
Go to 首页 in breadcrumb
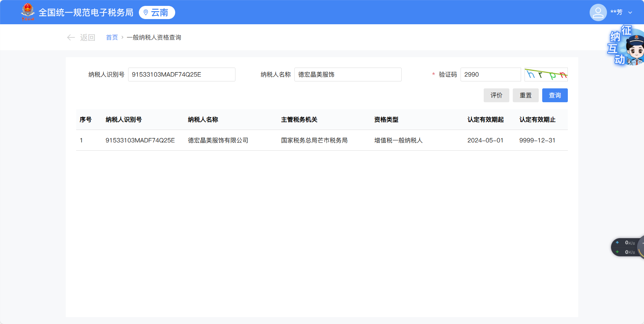[112, 37]
